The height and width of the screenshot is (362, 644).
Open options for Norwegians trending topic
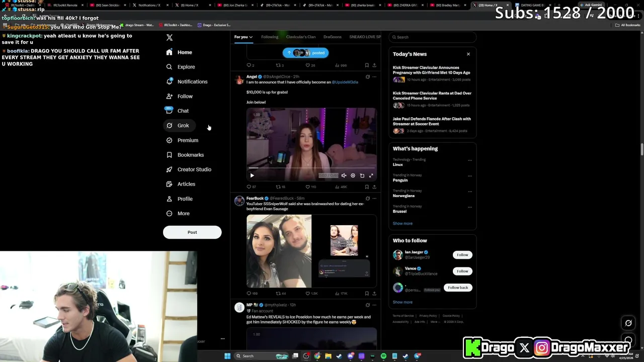(470, 192)
